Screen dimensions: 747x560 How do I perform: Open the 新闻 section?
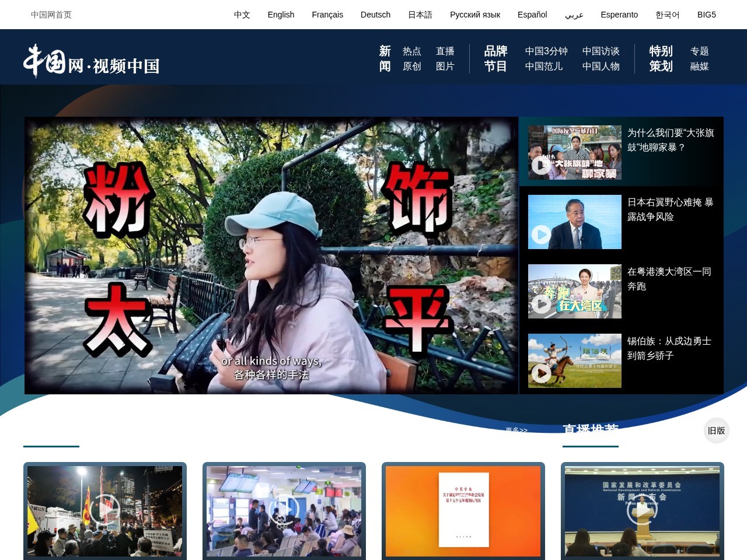[x=385, y=58]
